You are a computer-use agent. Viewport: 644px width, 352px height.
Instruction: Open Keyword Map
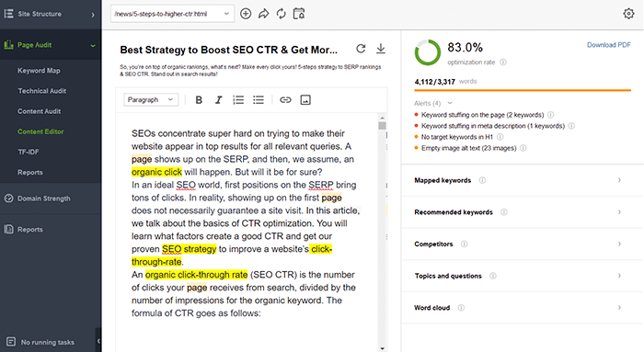[39, 71]
